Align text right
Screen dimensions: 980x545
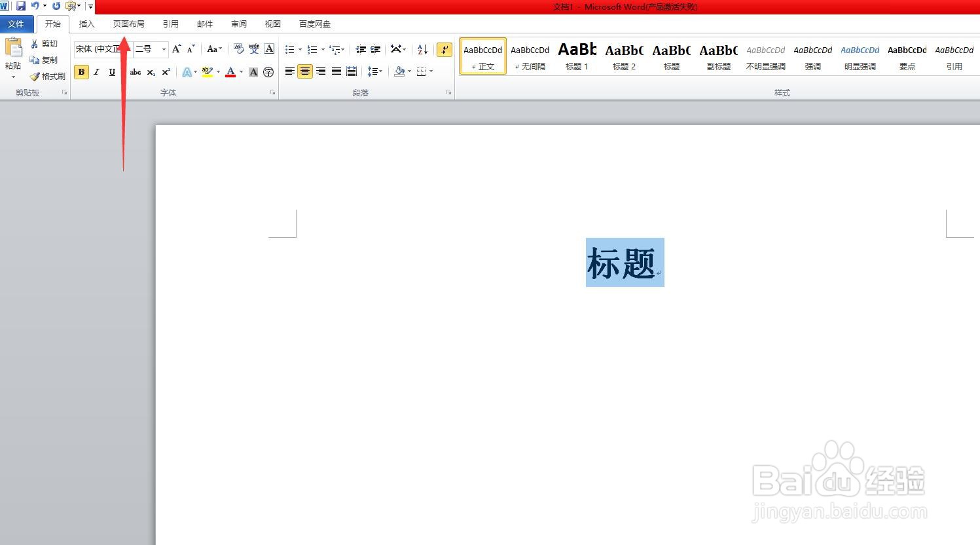pyautogui.click(x=321, y=71)
